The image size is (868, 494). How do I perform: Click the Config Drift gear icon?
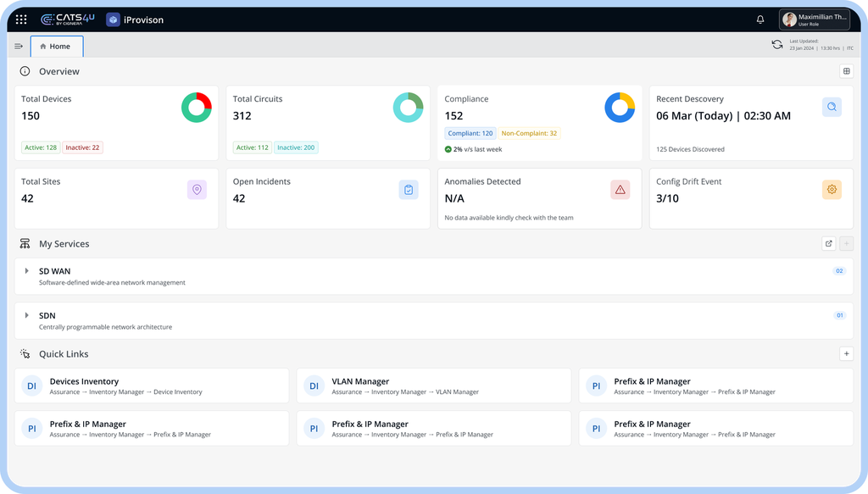(832, 190)
